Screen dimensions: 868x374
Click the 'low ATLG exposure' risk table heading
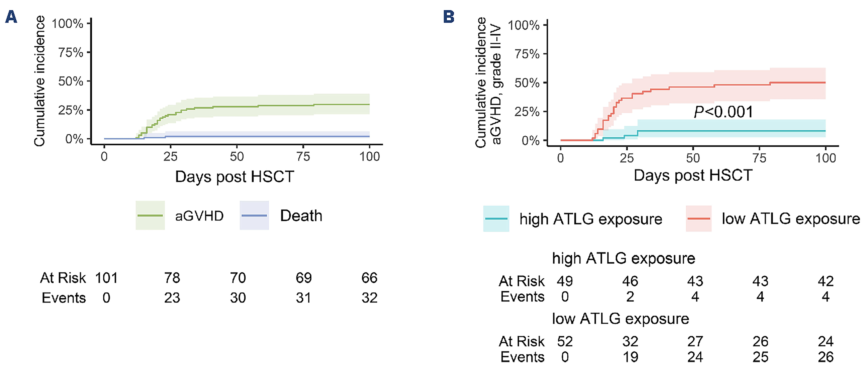620,319
